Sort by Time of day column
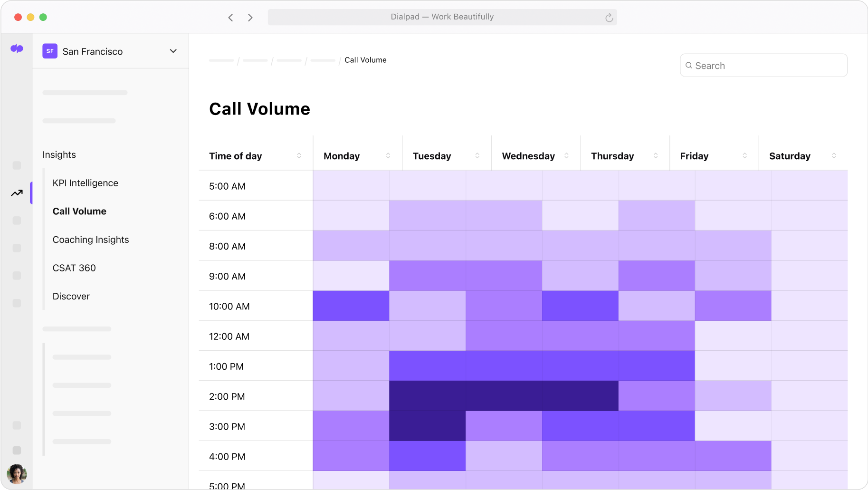 (x=299, y=155)
